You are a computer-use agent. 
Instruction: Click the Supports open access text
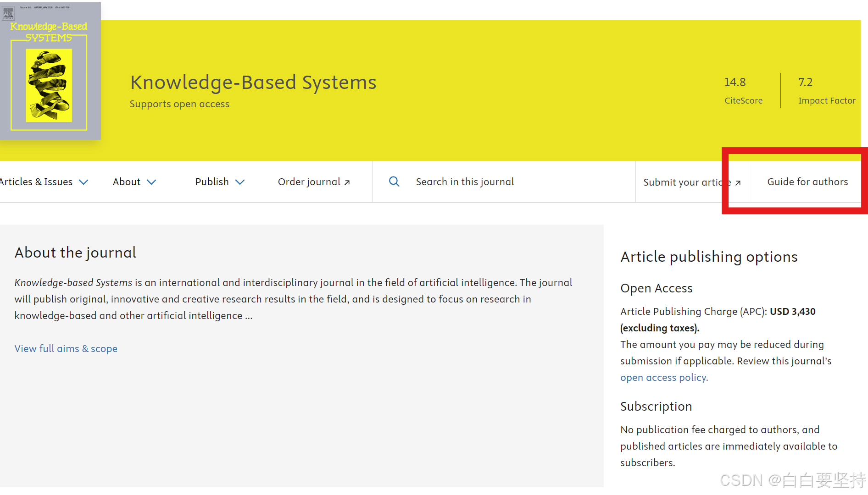(x=179, y=104)
